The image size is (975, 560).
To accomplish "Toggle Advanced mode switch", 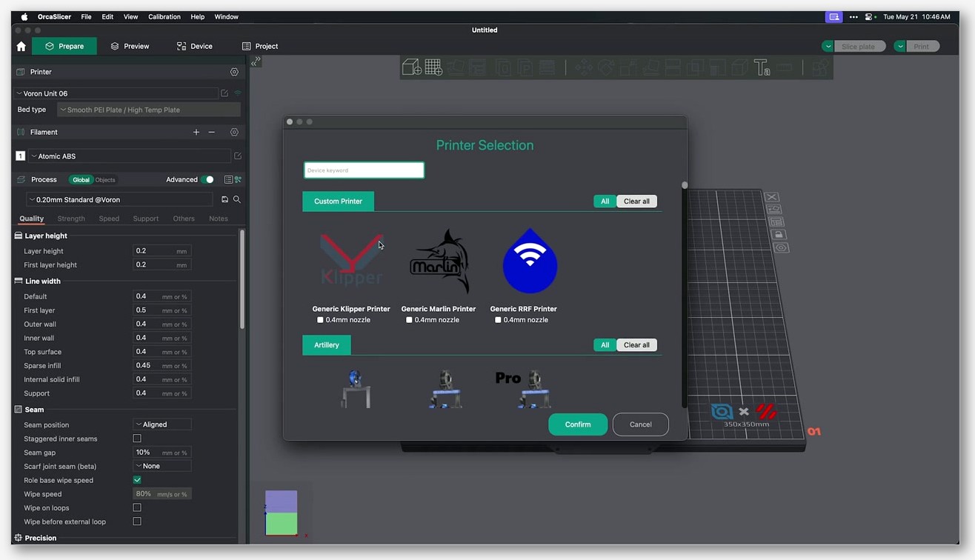I will [x=208, y=179].
